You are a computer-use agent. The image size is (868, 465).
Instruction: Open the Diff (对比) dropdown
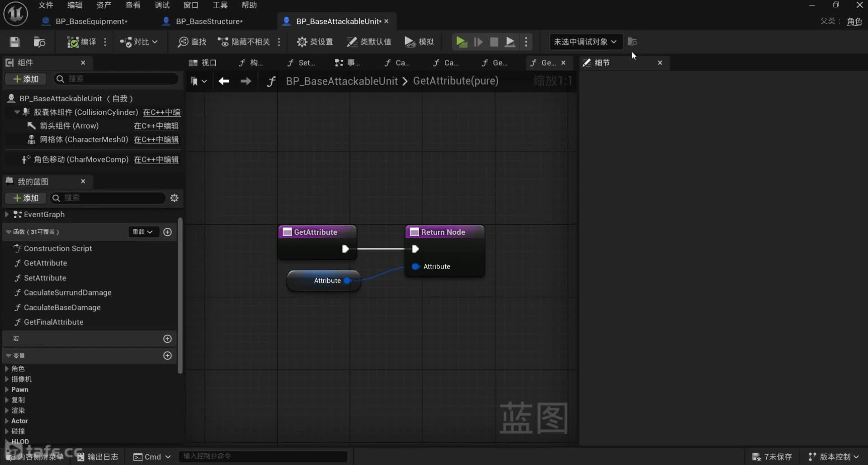point(139,42)
